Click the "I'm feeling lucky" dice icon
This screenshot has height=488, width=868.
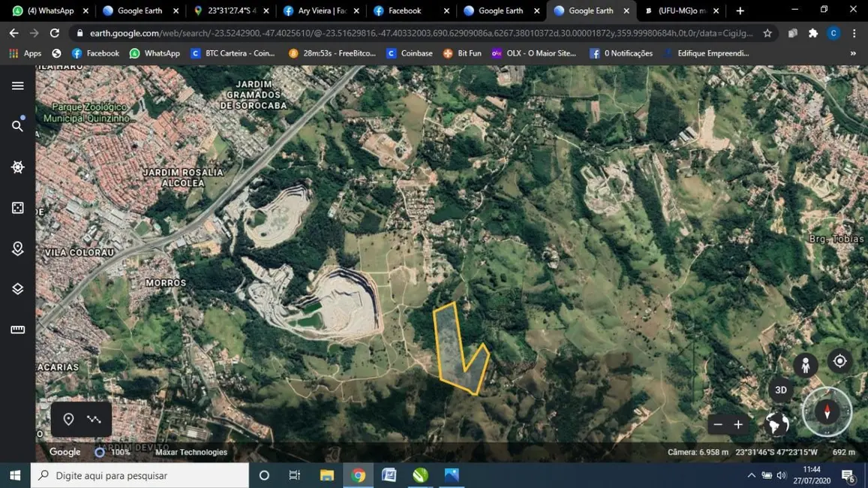tap(17, 207)
